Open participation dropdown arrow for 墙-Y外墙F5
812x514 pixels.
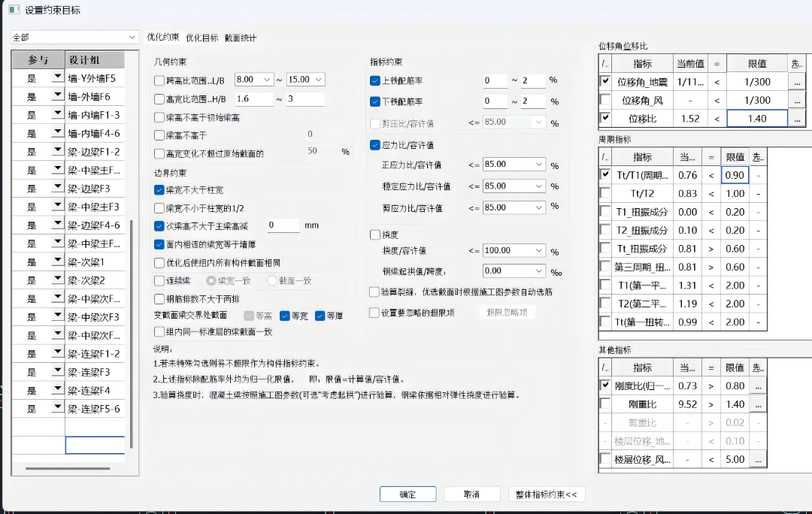tap(57, 78)
